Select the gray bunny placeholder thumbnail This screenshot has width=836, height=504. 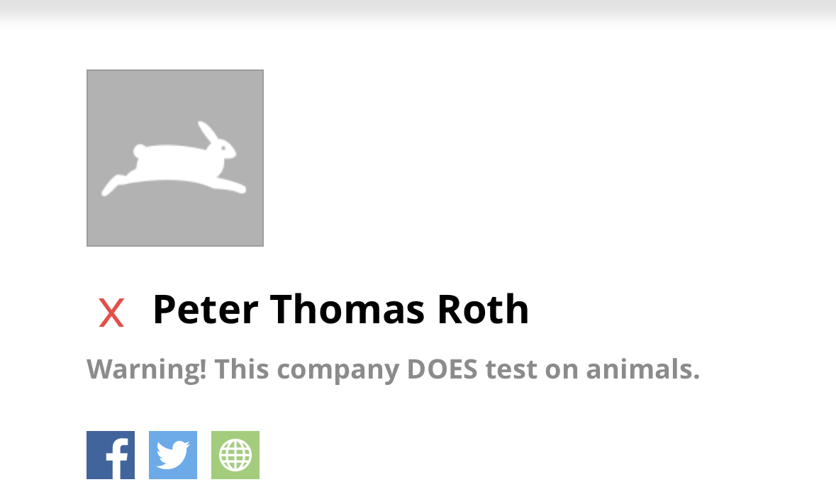[x=174, y=157]
